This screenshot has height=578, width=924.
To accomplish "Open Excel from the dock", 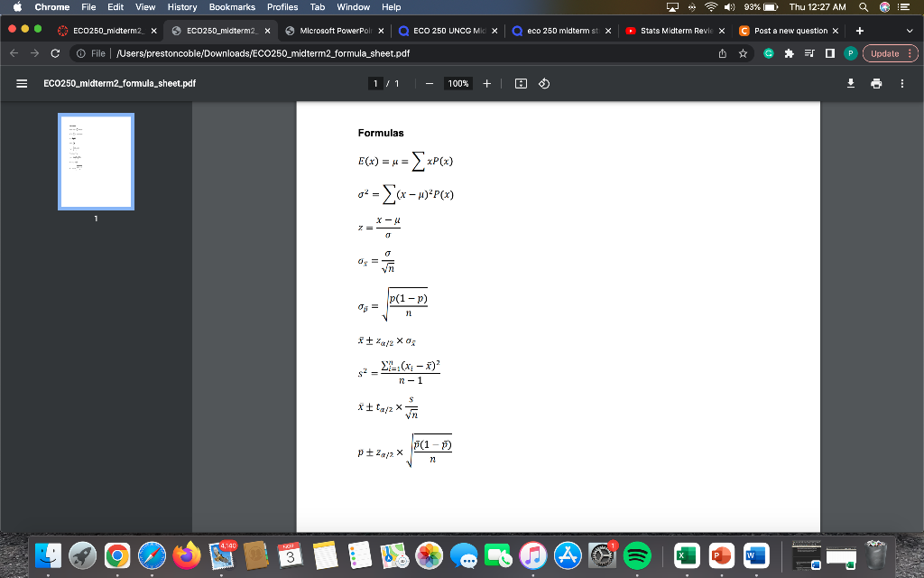I will tap(687, 555).
